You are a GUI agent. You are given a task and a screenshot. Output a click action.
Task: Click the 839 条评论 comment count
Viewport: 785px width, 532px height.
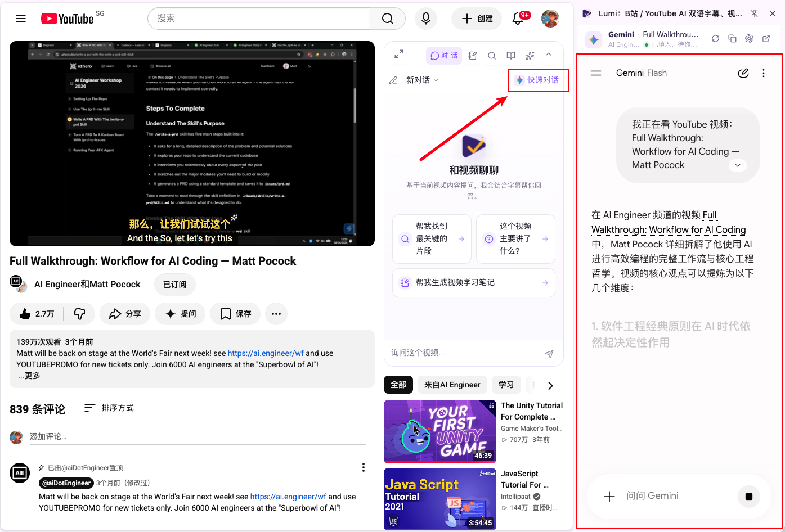click(x=38, y=409)
